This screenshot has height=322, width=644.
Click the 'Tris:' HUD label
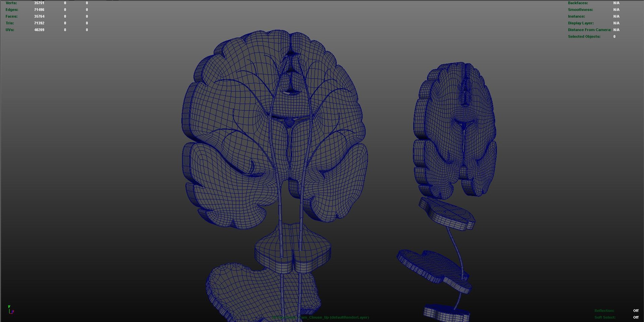click(x=10, y=23)
